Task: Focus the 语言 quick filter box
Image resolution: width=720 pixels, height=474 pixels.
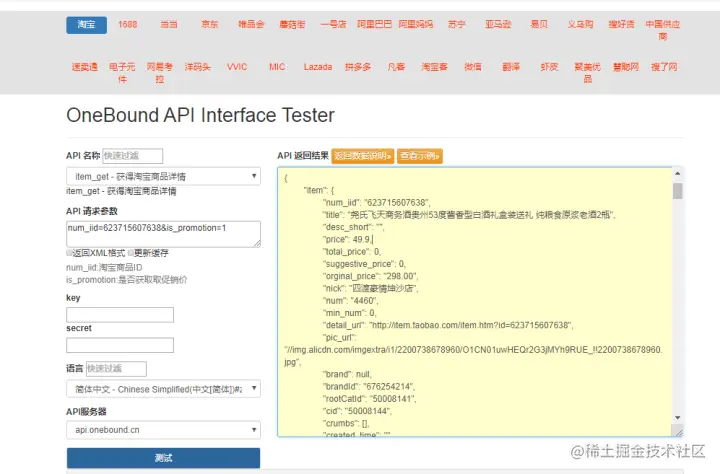Action: tap(116, 368)
